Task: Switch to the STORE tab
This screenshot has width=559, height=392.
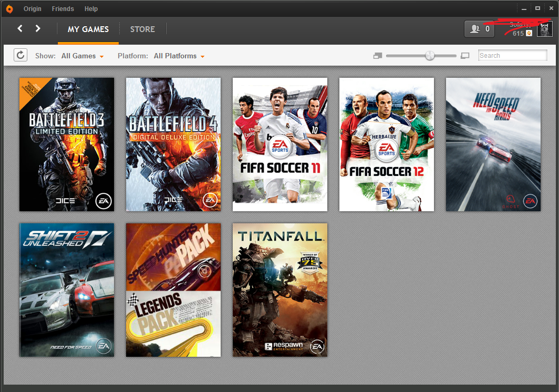Action: [142, 29]
